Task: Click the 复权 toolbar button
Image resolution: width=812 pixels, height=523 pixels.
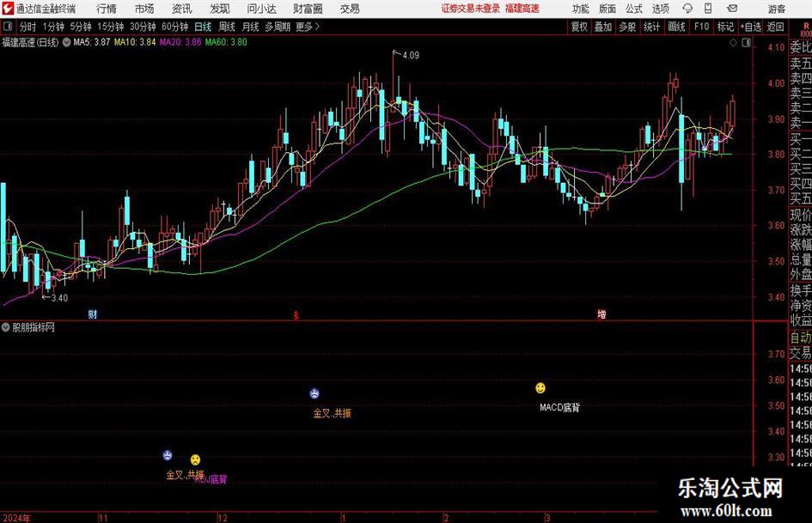Action: [579, 27]
